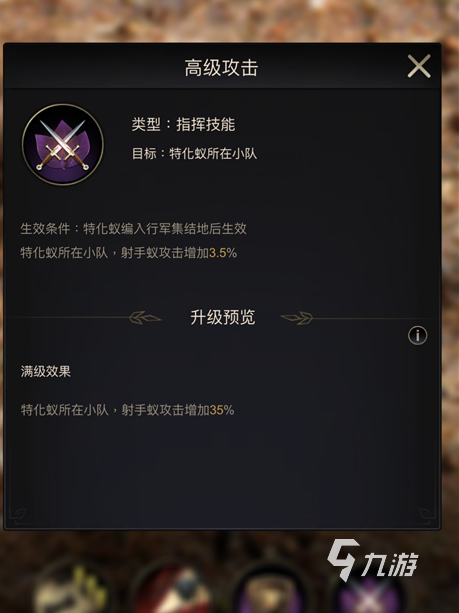
Task: Click the 高级攻击 dialog title
Action: coord(221,68)
